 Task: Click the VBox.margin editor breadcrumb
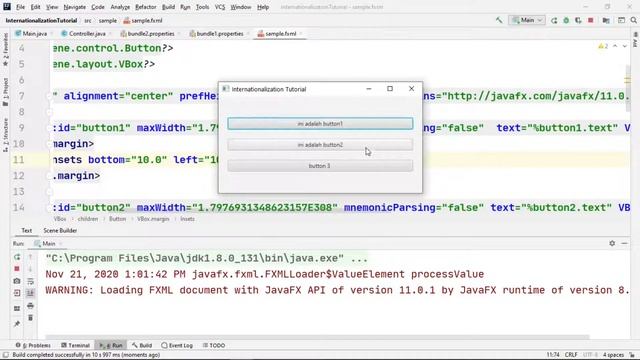(153, 219)
